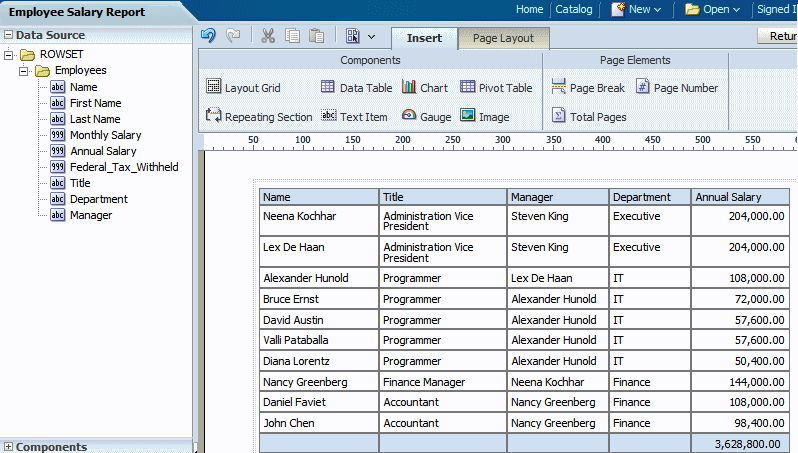This screenshot has width=798, height=453.
Task: Insert a Gauge component
Action: [x=426, y=117]
